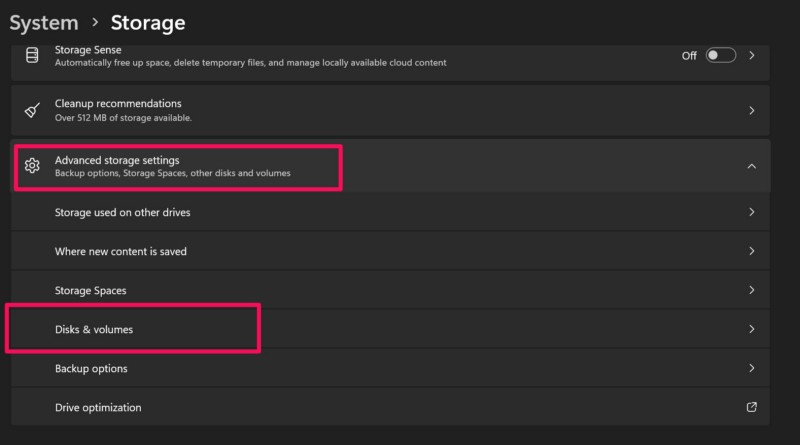Screen dimensions: 800x445
Task: Collapse the Advanced storage settings section
Action: [x=752, y=166]
